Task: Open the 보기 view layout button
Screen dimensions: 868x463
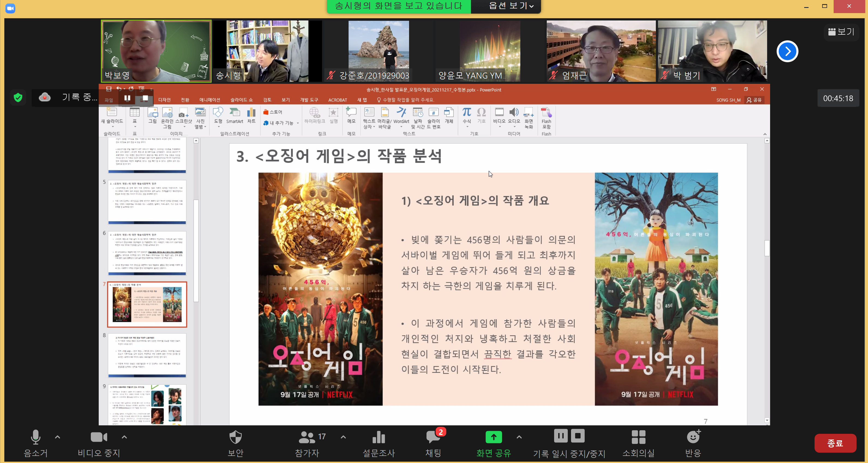Action: tap(841, 32)
